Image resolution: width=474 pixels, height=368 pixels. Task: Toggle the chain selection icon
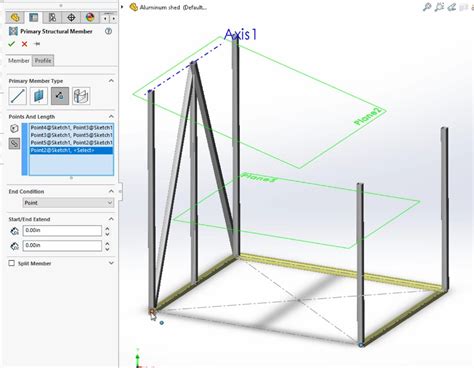point(14,144)
